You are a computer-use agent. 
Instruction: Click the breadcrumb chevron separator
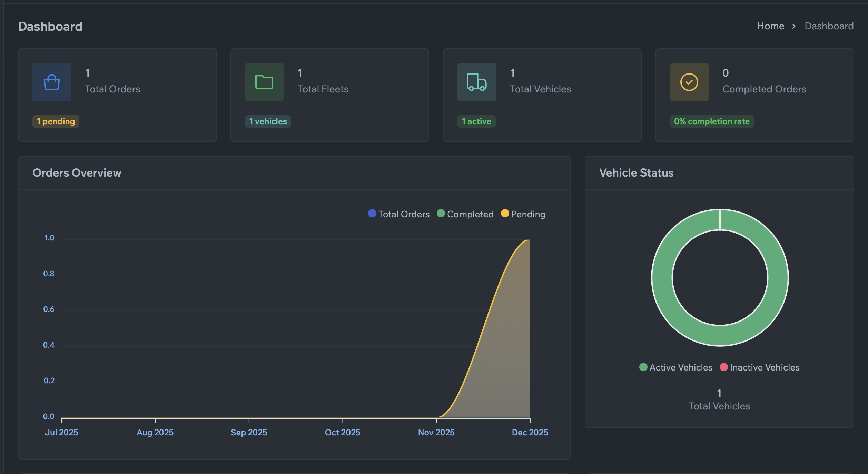[794, 26]
